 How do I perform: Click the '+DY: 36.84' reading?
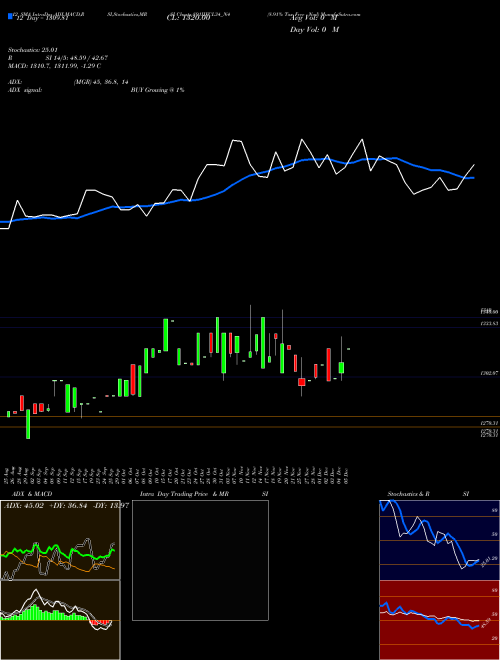click(68, 506)
